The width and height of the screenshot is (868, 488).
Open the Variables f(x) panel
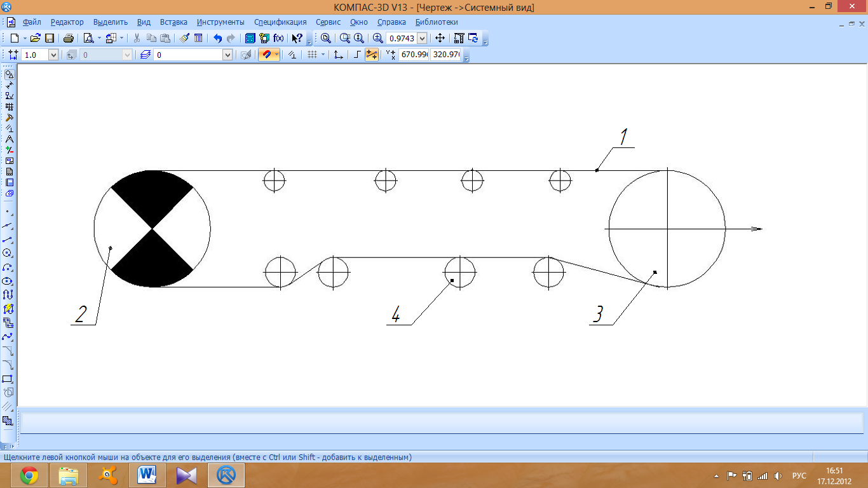(278, 38)
